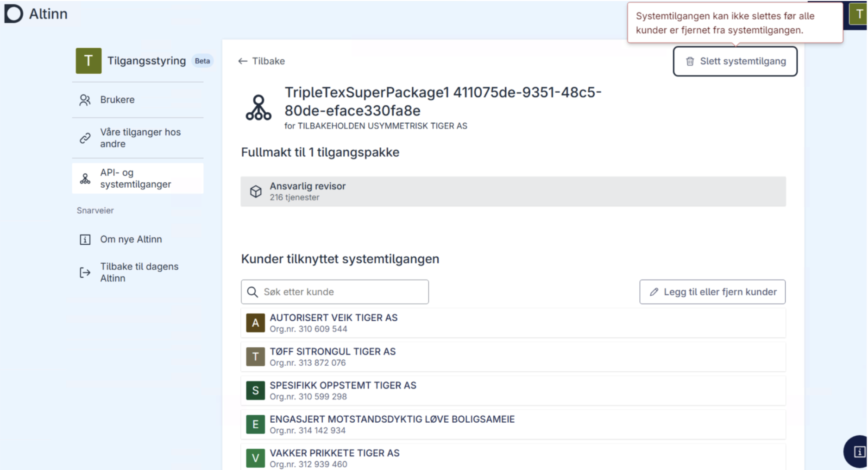Open the T profile avatar in header
The image size is (868, 470).
[858, 14]
